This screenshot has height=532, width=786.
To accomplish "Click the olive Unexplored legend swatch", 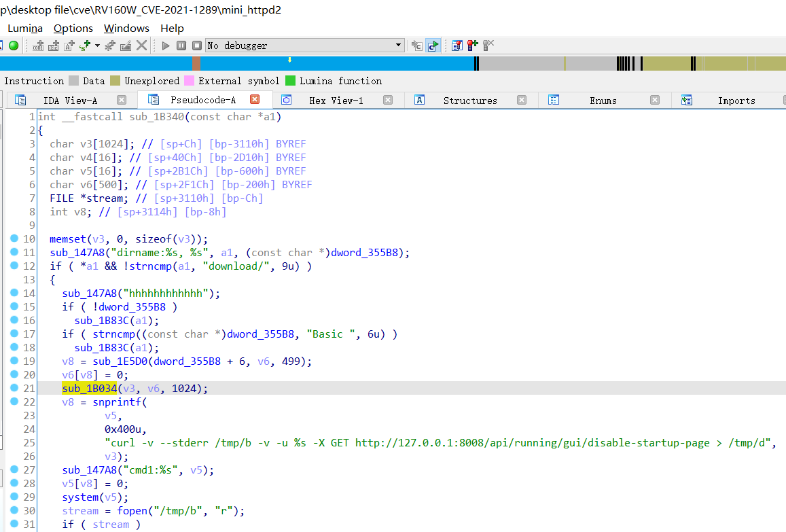I will click(x=115, y=81).
